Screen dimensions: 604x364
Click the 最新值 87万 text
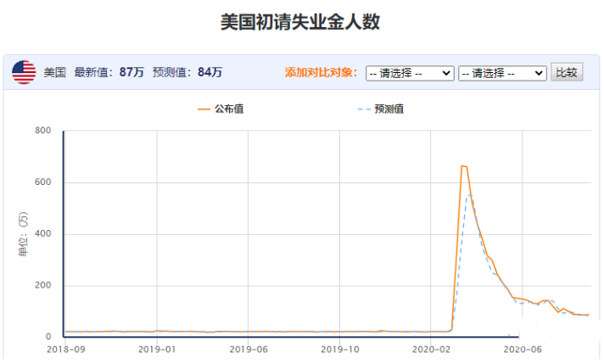click(x=109, y=72)
